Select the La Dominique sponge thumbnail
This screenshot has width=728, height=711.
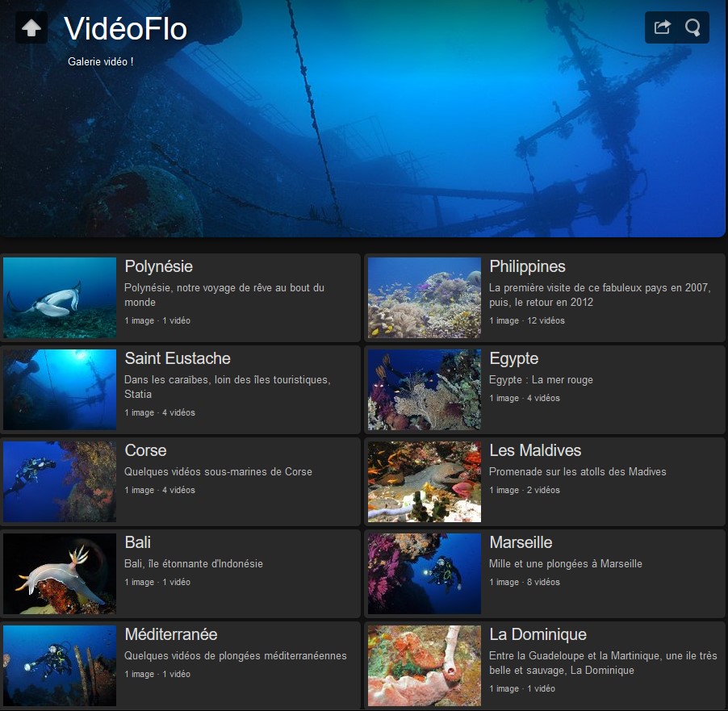pyautogui.click(x=425, y=666)
